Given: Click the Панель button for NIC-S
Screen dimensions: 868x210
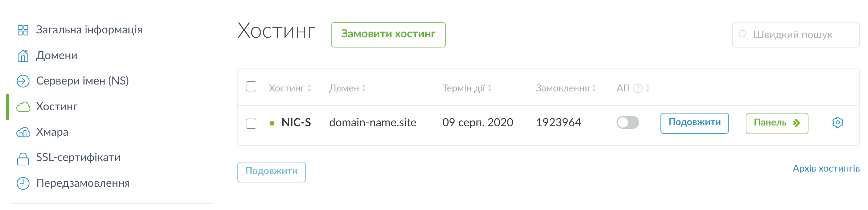Looking at the screenshot, I should click(777, 123).
